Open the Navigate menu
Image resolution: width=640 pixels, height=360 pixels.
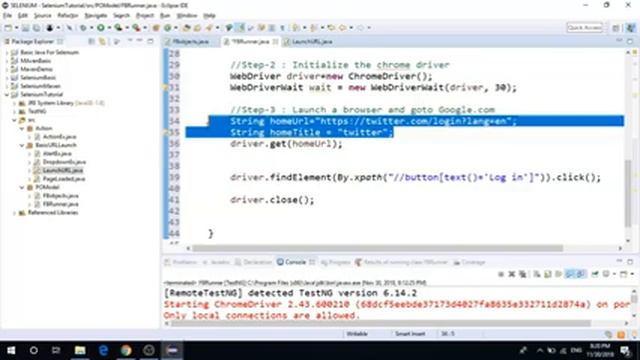pyautogui.click(x=96, y=16)
